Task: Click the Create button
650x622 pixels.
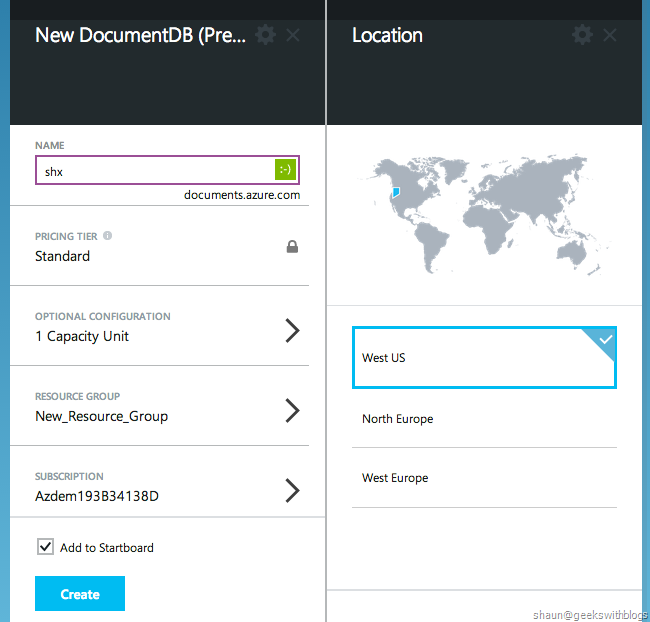Action: [x=80, y=593]
